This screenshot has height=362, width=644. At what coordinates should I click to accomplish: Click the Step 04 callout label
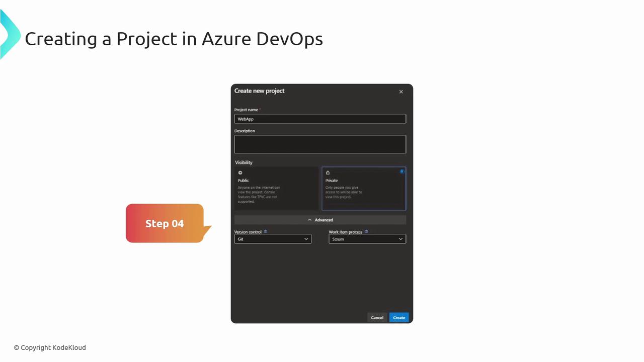pos(165,223)
